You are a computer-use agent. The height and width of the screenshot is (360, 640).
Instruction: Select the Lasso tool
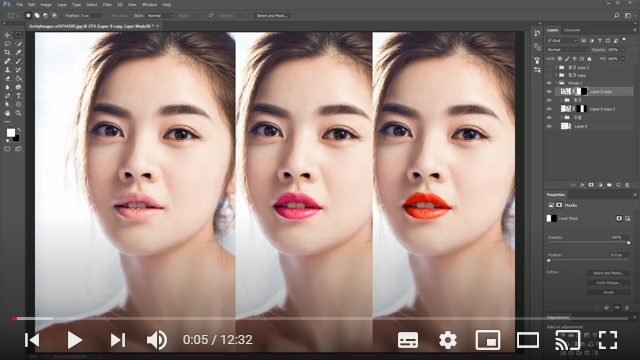(x=7, y=44)
